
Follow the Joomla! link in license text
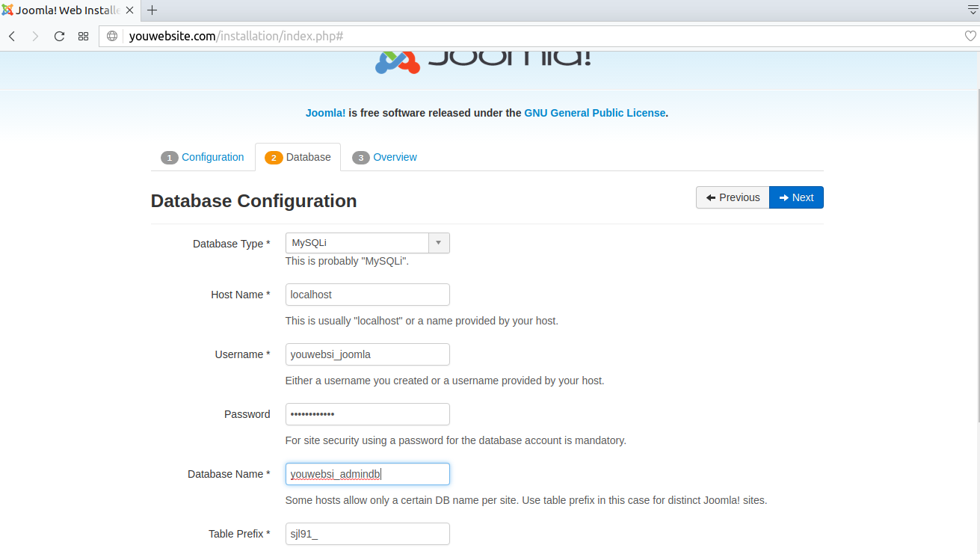coord(325,113)
